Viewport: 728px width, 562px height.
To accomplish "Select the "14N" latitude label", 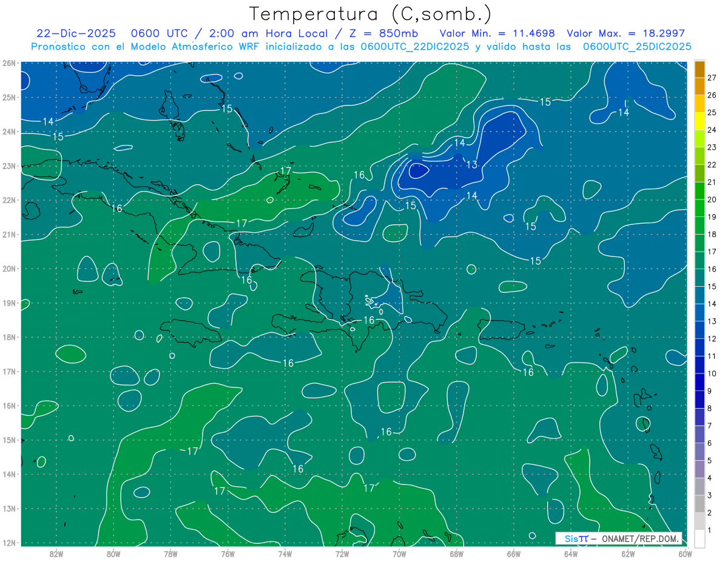I will point(8,474).
